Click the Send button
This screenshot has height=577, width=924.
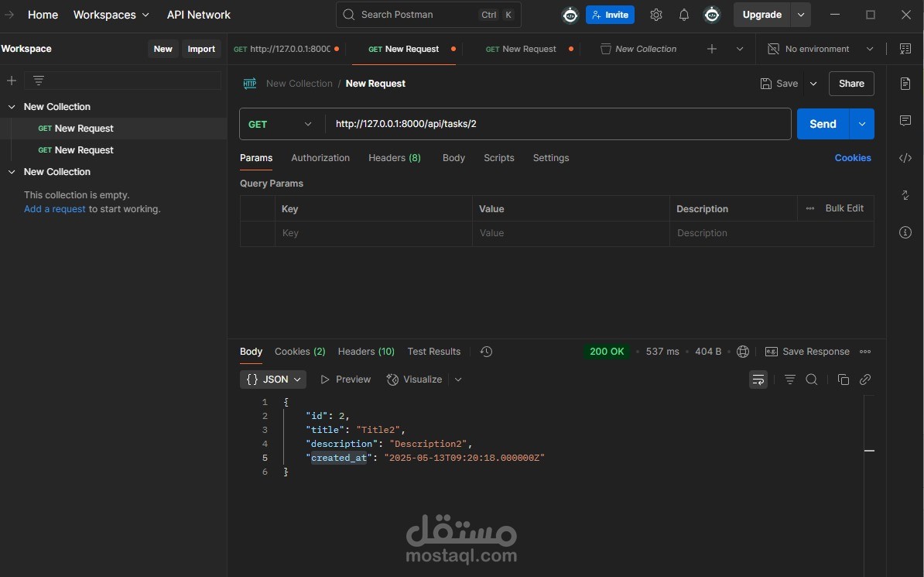click(823, 124)
